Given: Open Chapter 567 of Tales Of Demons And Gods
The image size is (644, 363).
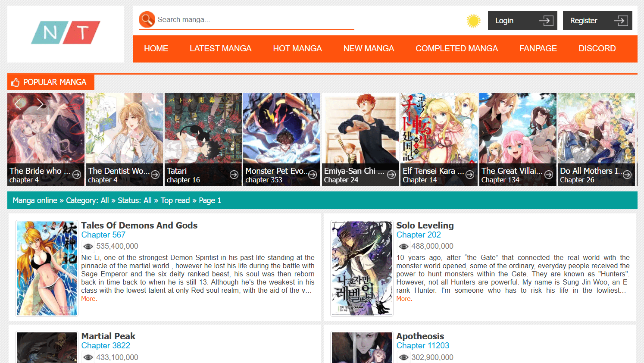Looking at the screenshot, I should 103,235.
